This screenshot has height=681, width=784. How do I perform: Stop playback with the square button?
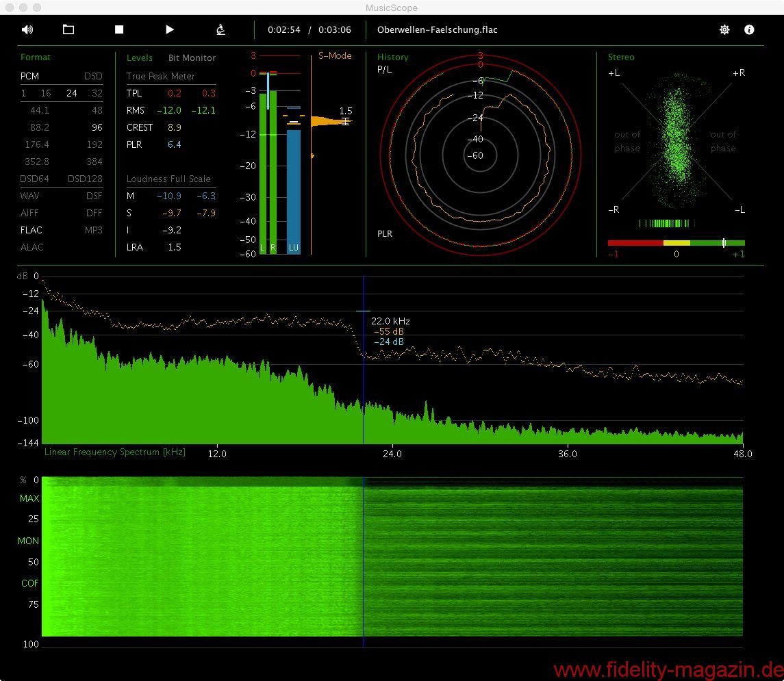(119, 29)
